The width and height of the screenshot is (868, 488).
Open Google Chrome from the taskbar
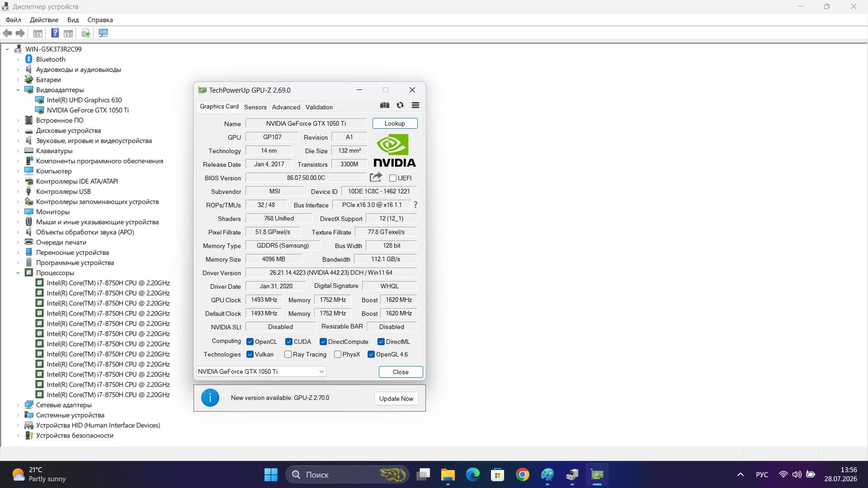(x=522, y=474)
